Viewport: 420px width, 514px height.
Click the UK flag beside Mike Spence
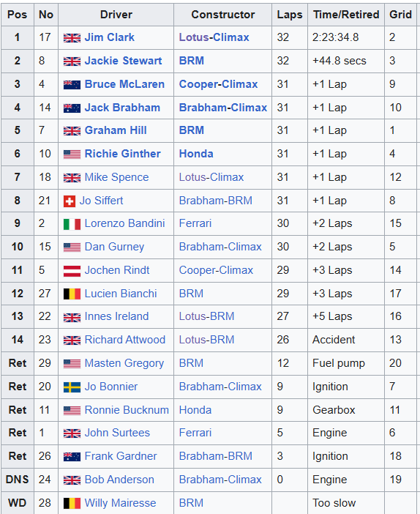72,178
